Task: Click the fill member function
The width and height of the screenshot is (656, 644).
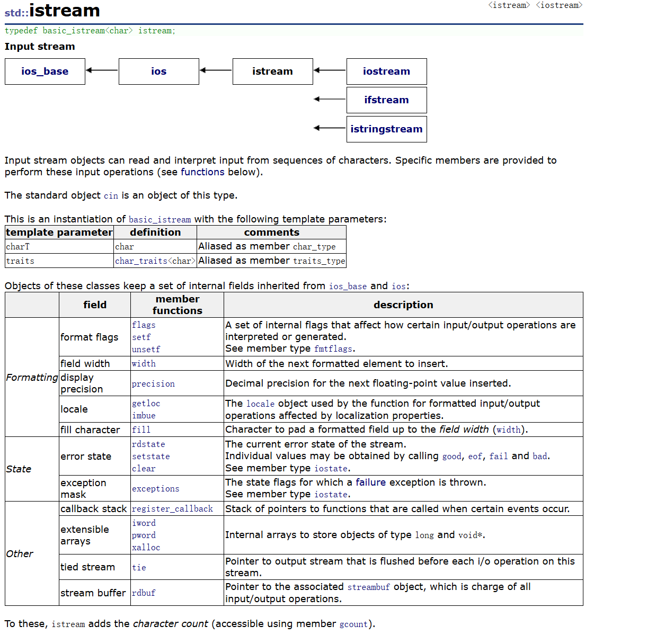Action: coord(141,430)
